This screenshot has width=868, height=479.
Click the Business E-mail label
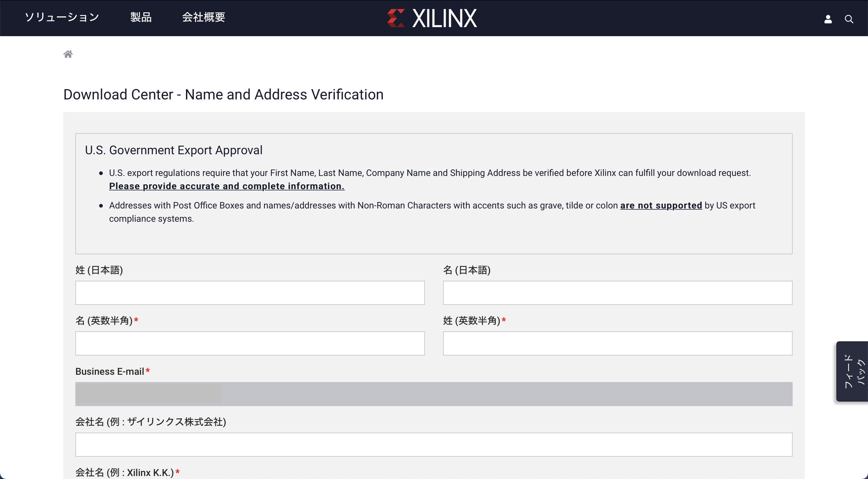point(112,371)
